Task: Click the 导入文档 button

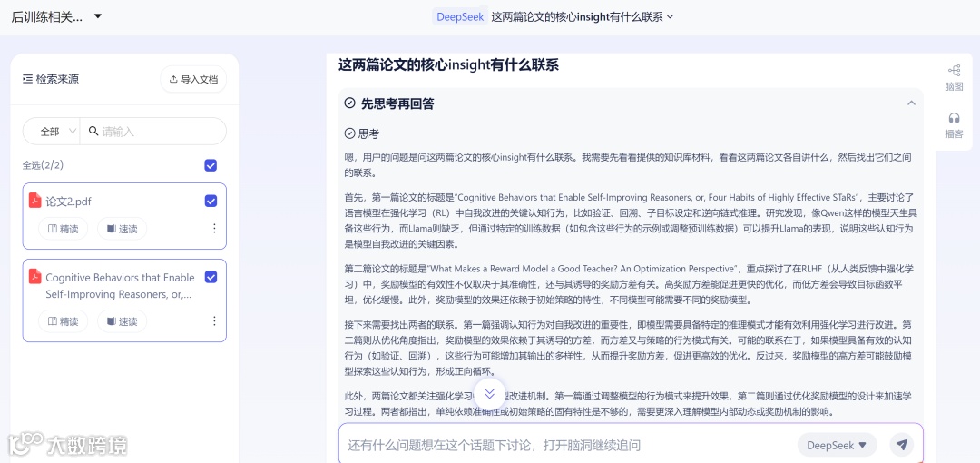Action: pyautogui.click(x=193, y=80)
